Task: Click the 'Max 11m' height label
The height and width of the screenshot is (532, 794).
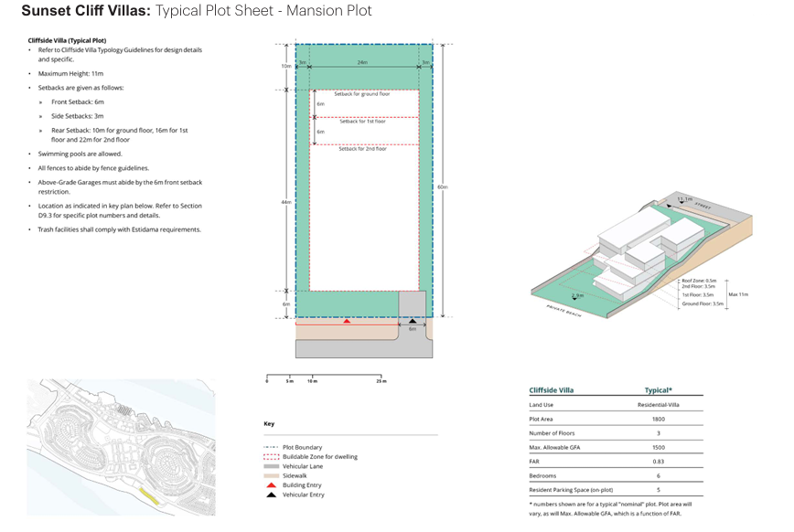Action: coord(739,294)
